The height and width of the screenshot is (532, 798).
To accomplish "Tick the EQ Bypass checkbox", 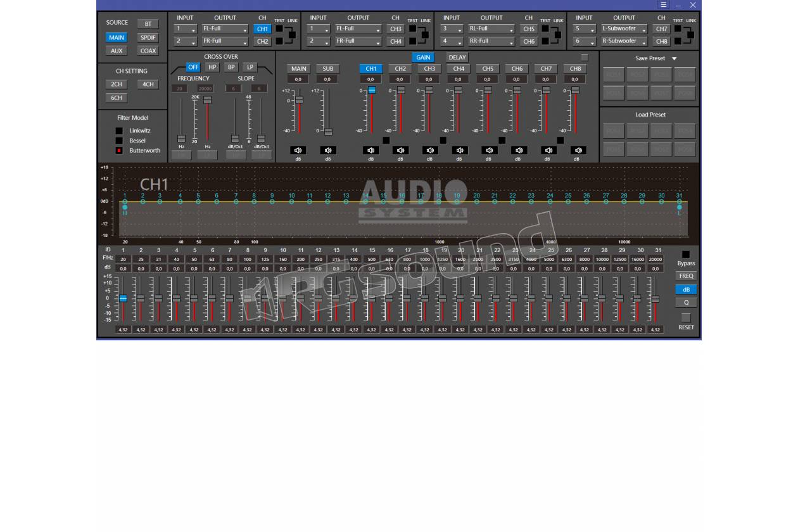I will [686, 255].
